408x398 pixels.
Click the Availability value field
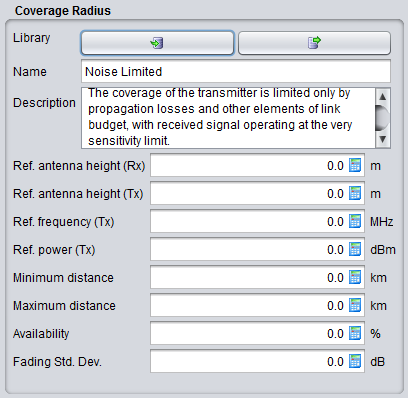[257, 333]
